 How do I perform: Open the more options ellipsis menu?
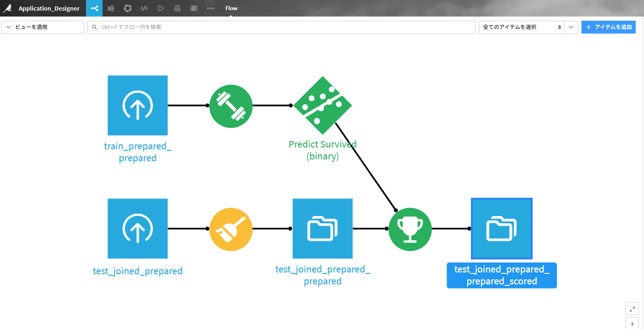point(210,8)
